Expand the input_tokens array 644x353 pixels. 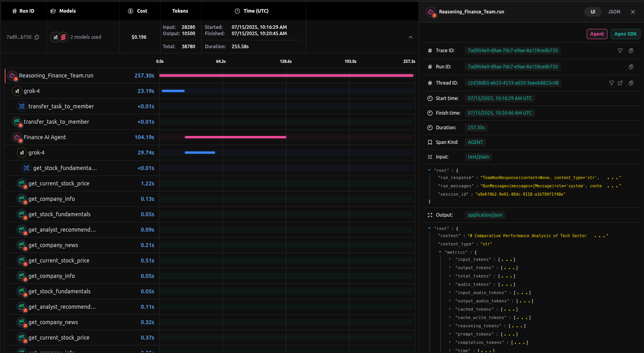(450, 260)
